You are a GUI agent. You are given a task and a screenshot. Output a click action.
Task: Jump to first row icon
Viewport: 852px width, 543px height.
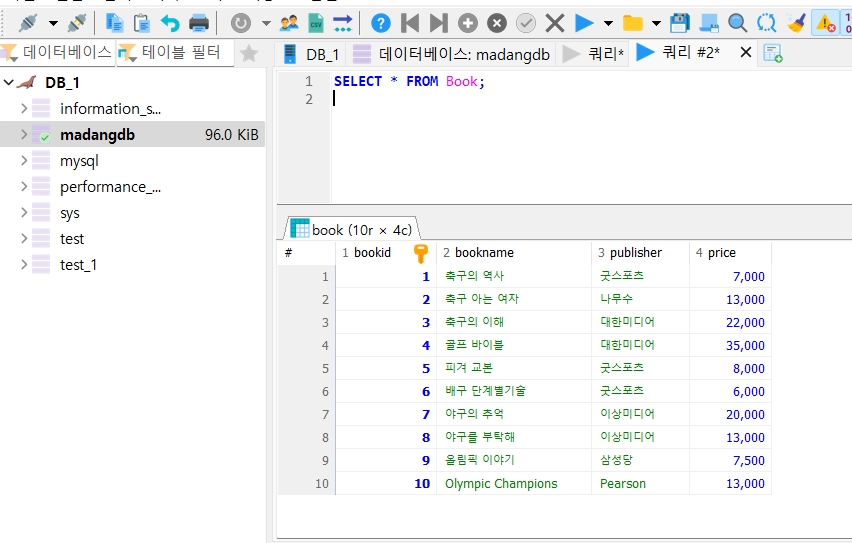click(410, 23)
